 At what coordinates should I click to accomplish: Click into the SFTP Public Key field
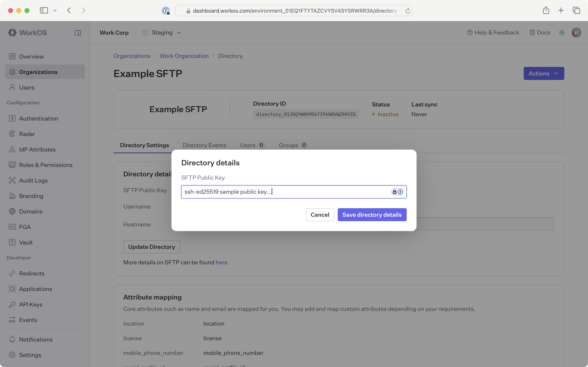click(x=284, y=192)
